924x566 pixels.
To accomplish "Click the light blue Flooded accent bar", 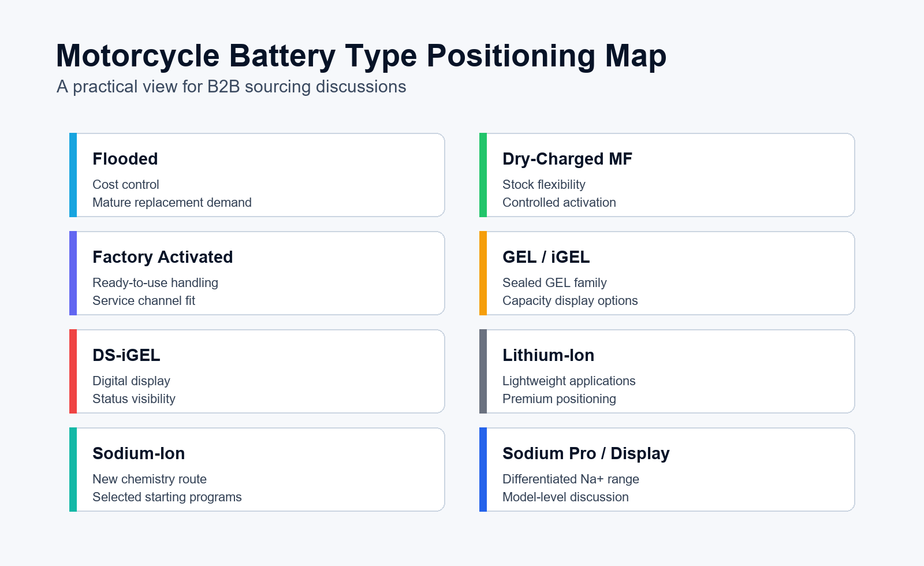I will coord(73,175).
